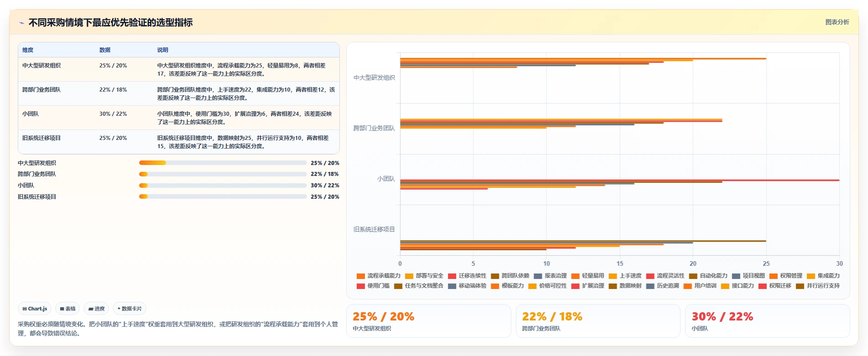Toggle the 报表治理 legend series
The width and height of the screenshot is (868, 356).
coord(550,276)
